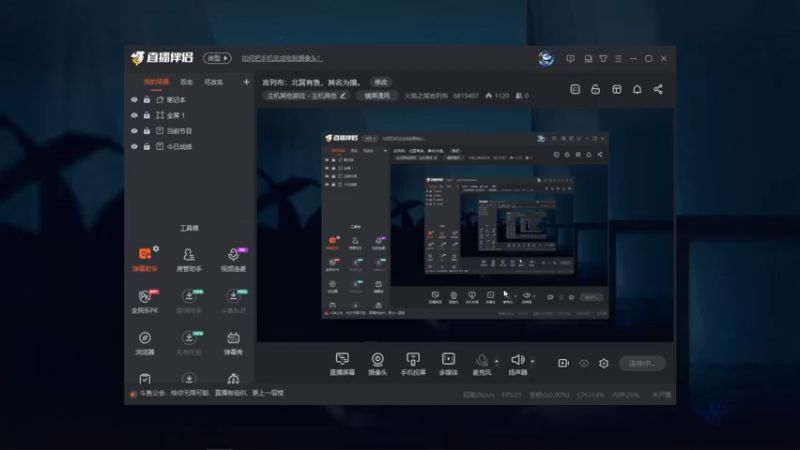Open the hamburger menu in title bar
This screenshot has height=450, width=800.
[618, 59]
